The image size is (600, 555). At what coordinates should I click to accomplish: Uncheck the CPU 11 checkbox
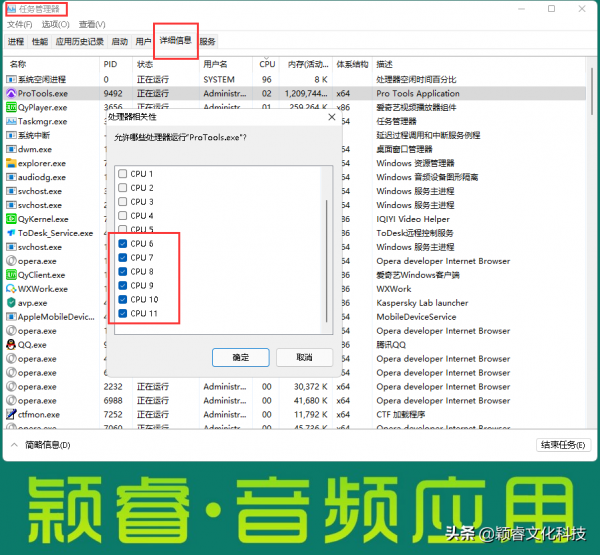point(122,313)
